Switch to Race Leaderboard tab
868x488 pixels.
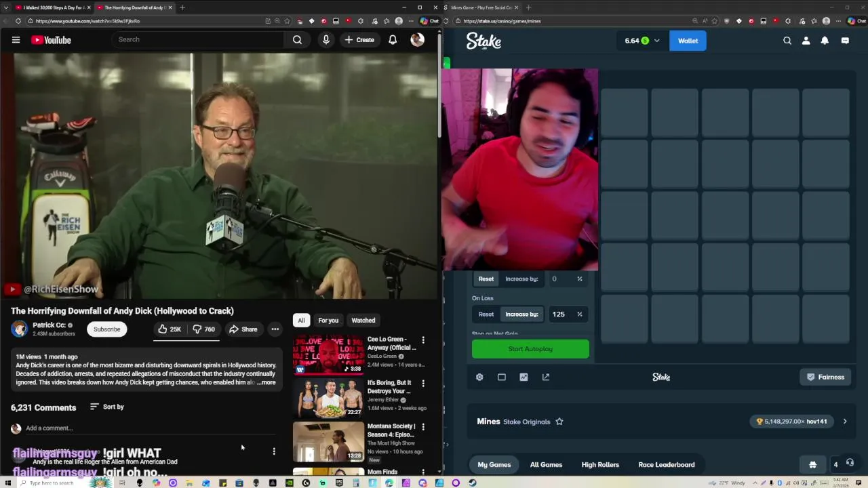(x=667, y=464)
